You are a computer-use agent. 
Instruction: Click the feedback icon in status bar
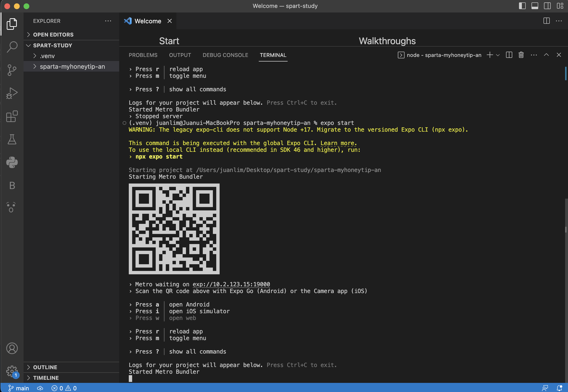[545, 388]
